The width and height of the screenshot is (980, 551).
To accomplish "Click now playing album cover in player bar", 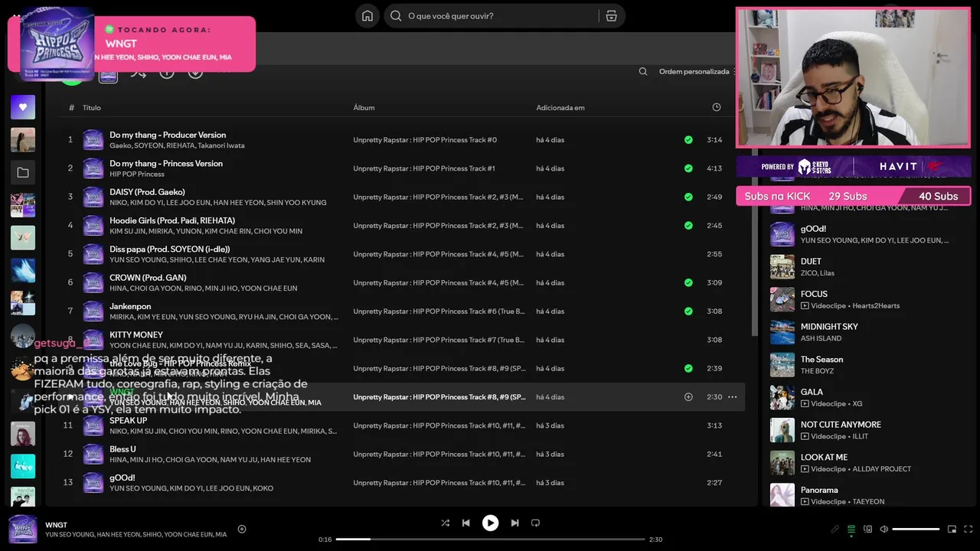I will point(23,529).
